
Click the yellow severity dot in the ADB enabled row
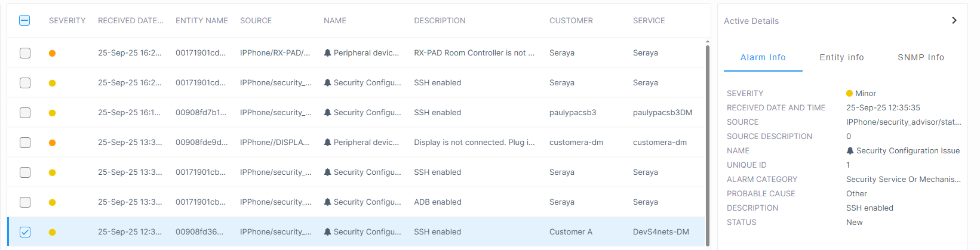coord(53,202)
